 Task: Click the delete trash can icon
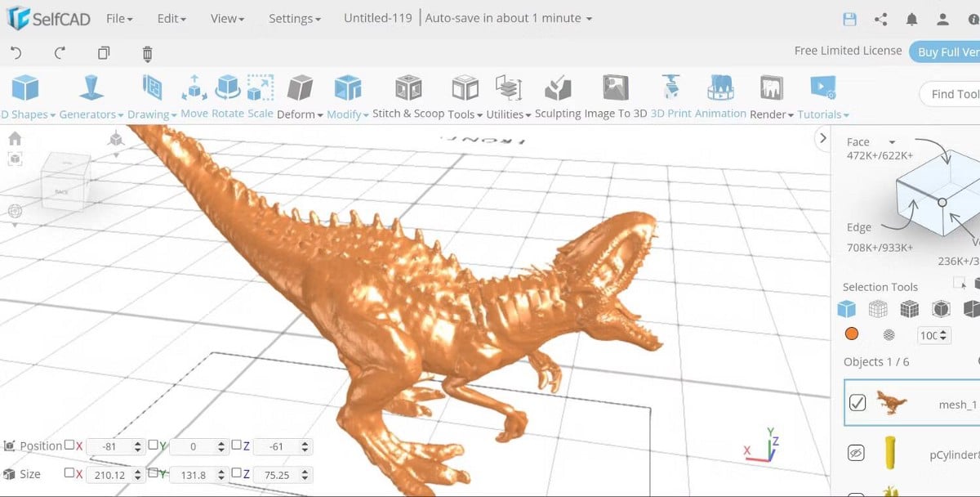(x=147, y=54)
